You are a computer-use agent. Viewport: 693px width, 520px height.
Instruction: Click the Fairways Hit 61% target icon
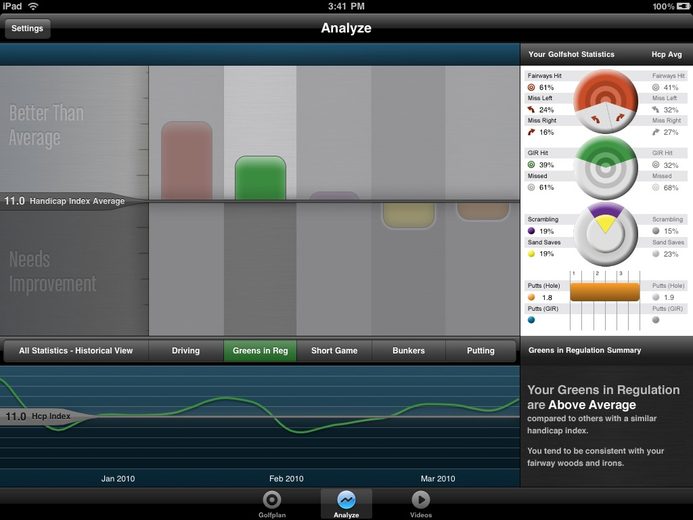click(x=532, y=87)
